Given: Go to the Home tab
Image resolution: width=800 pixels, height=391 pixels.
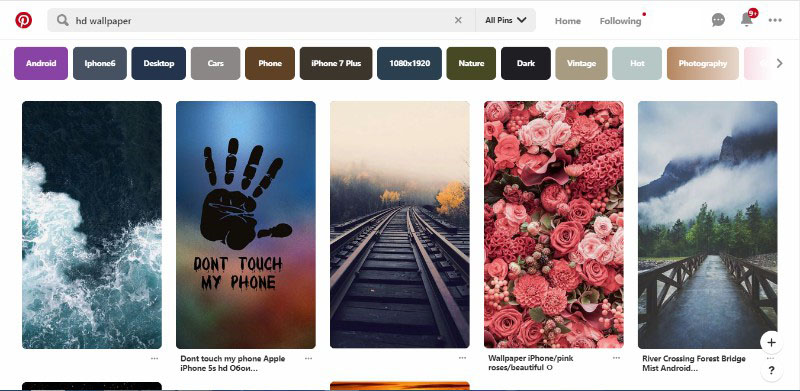Looking at the screenshot, I should (568, 21).
